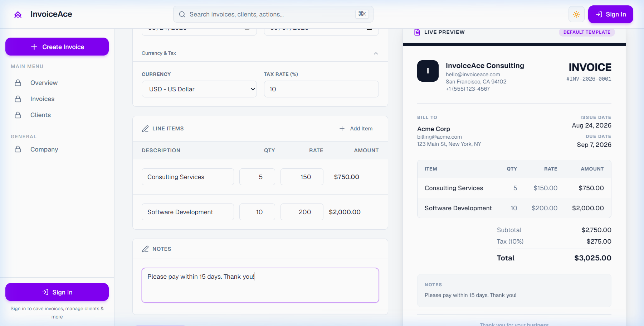Open Invoices in the main menu
This screenshot has width=644, height=326.
(42, 99)
